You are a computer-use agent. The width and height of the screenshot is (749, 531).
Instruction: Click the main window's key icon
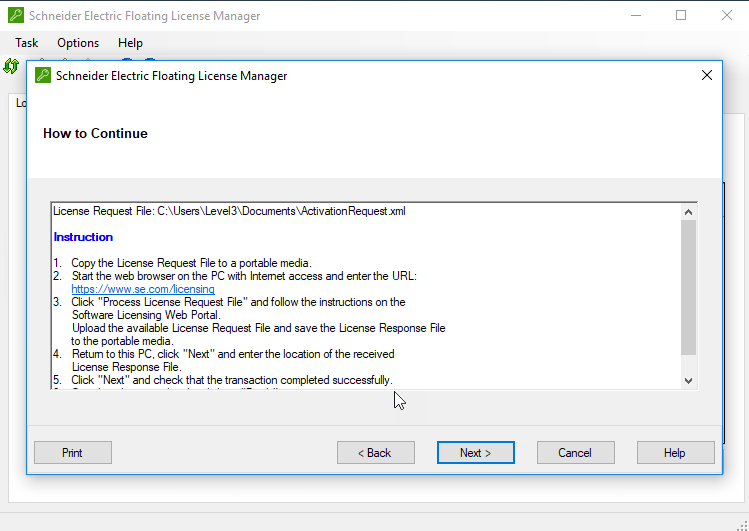click(x=15, y=15)
